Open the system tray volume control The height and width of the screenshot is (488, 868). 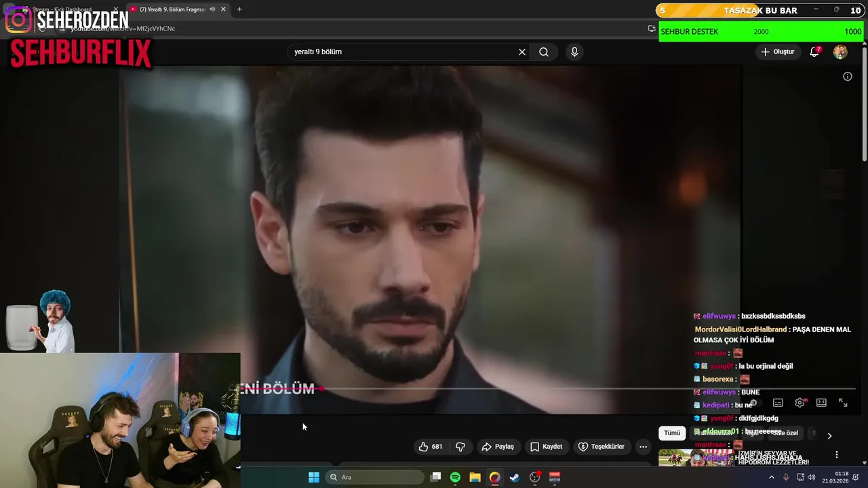coord(812,477)
